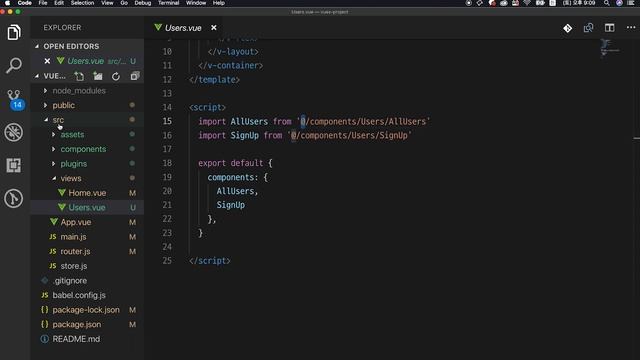This screenshot has width=640, height=360.
Task: Open the Debug menu
Action: [x=143, y=3]
